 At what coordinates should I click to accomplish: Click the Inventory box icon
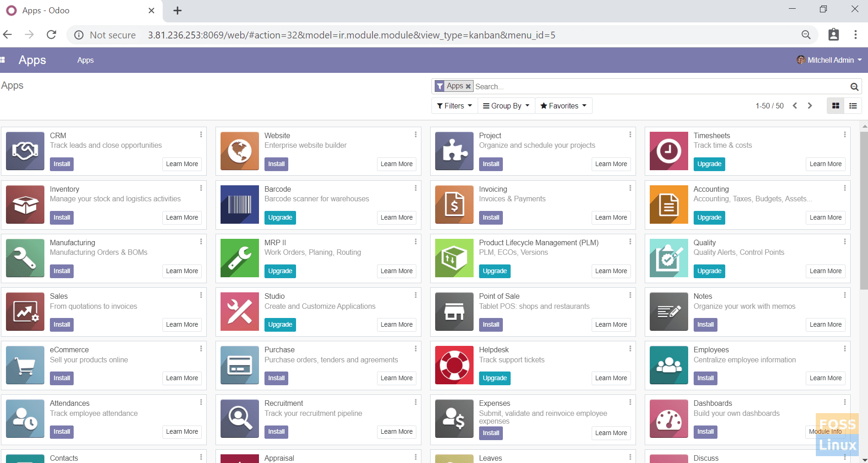(x=25, y=205)
